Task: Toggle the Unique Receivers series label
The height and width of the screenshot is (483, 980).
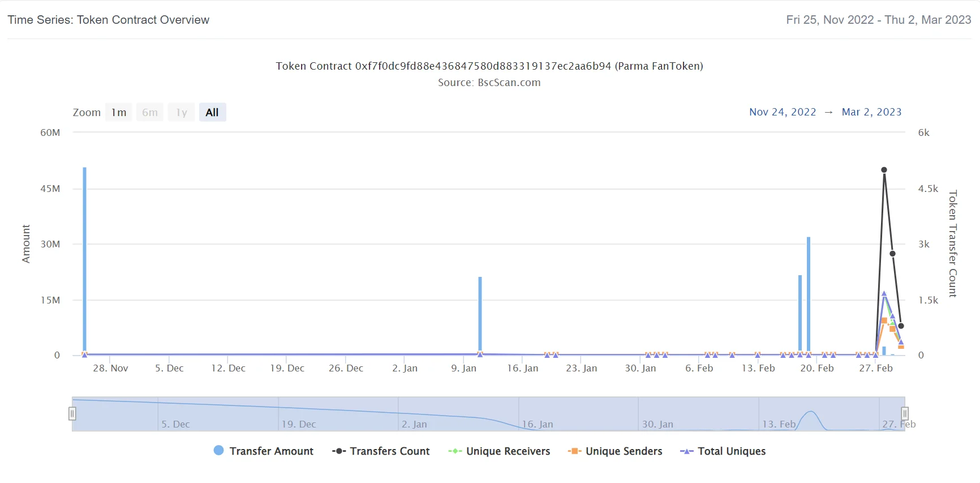Action: (508, 451)
